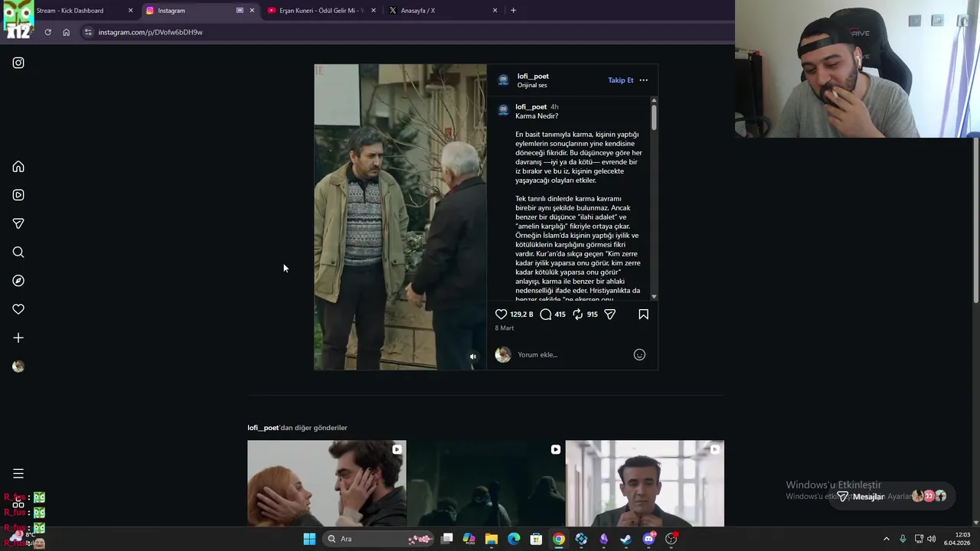Open File Explorer from taskbar
This screenshot has width=980, height=551.
pos(492,539)
